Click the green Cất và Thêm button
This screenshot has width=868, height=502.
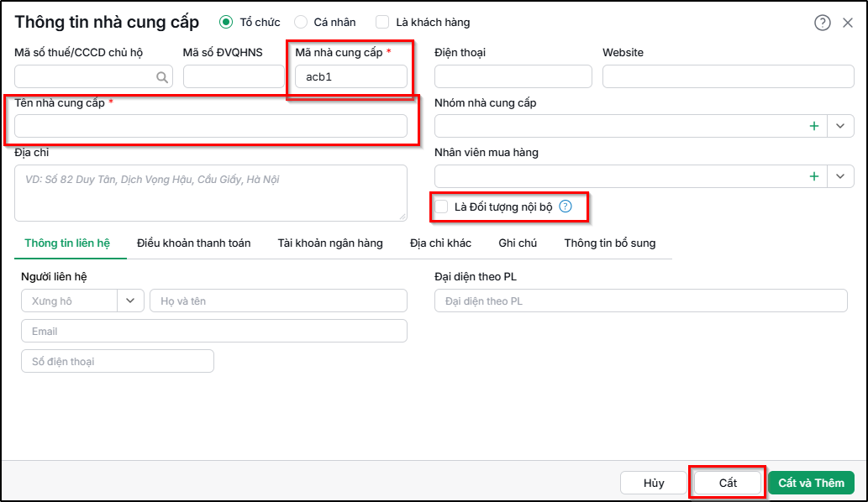coord(811,483)
